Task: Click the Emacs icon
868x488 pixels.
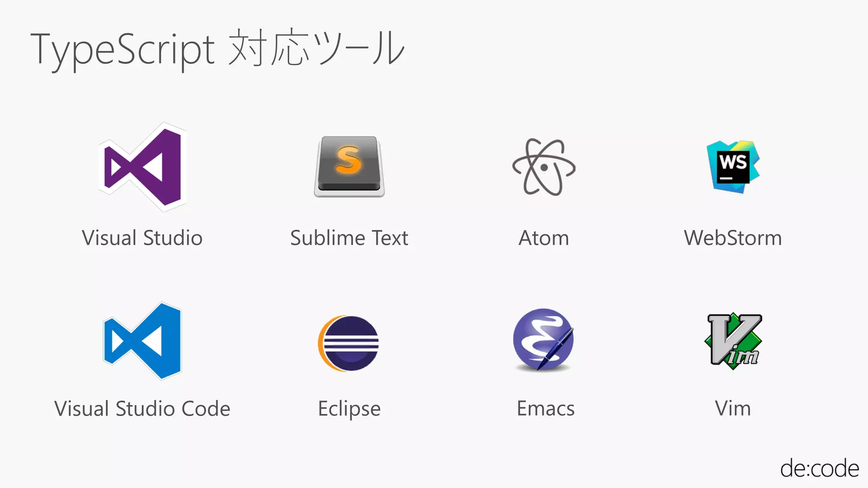Action: tap(543, 340)
